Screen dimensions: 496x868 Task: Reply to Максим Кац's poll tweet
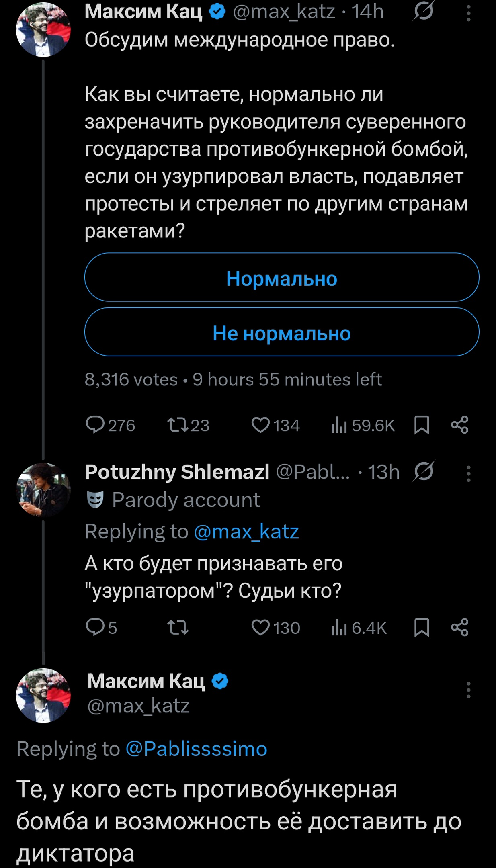[95, 425]
